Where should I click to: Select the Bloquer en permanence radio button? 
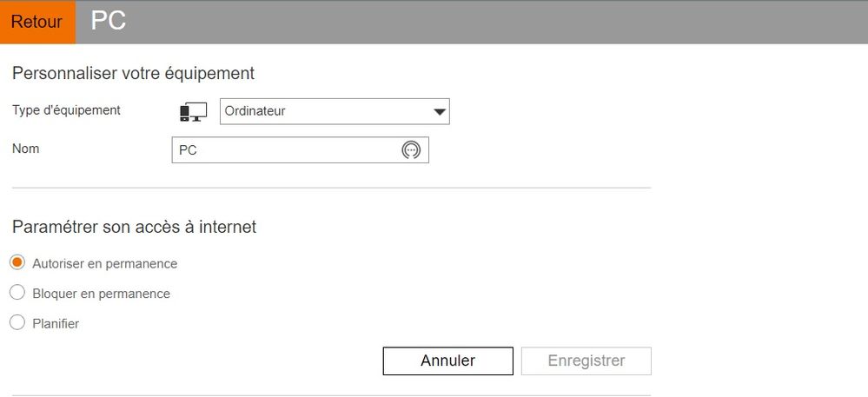(x=17, y=293)
